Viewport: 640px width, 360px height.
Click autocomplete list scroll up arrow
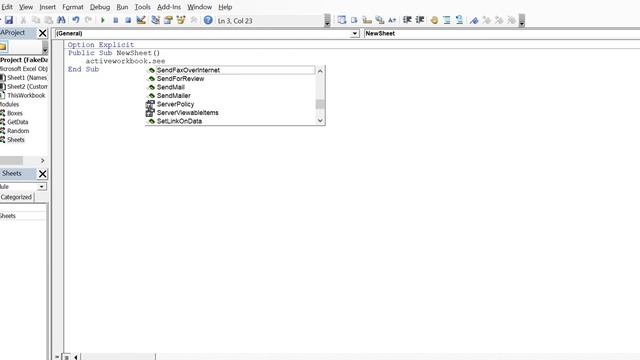tap(320, 71)
